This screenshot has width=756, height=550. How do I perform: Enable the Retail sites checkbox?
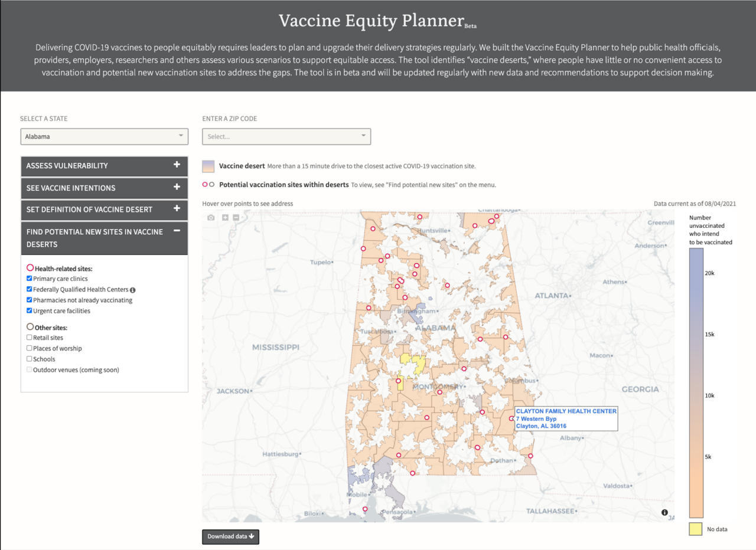pyautogui.click(x=30, y=338)
